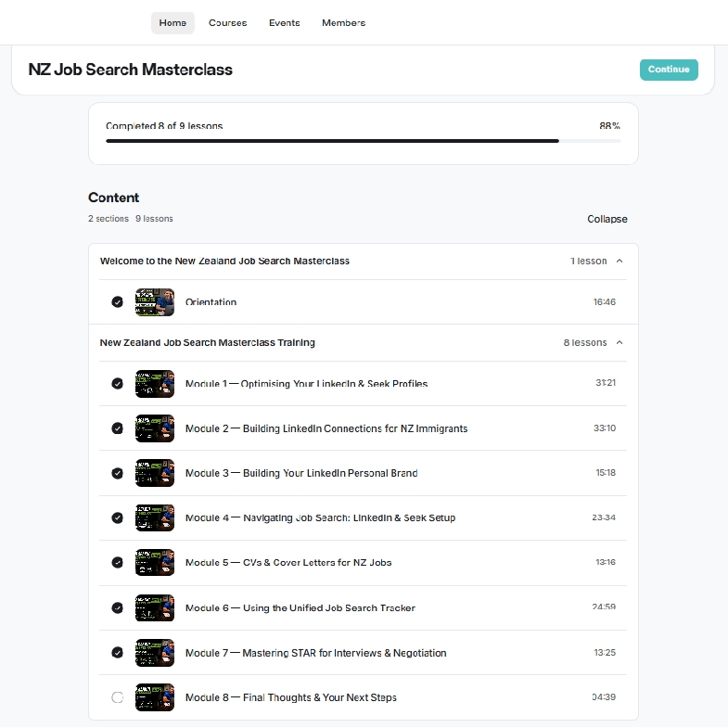Click the Welcome to the New Zealand Job Search Masterclass header
Screen dimensions: 728x728
pyautogui.click(x=224, y=261)
